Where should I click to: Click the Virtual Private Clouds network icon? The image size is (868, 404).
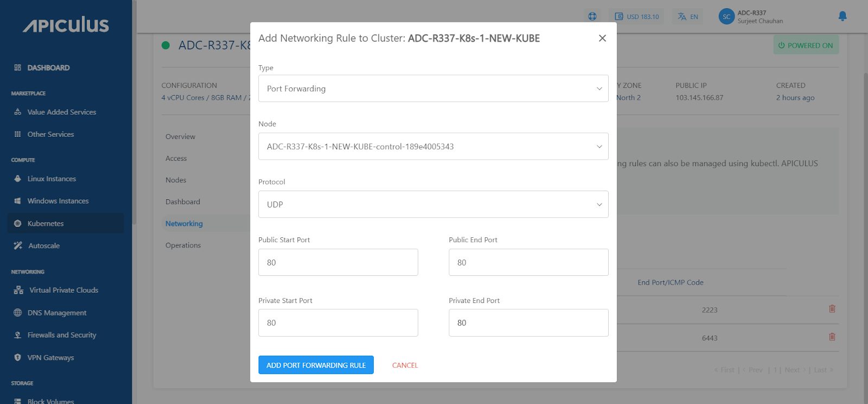(x=18, y=290)
